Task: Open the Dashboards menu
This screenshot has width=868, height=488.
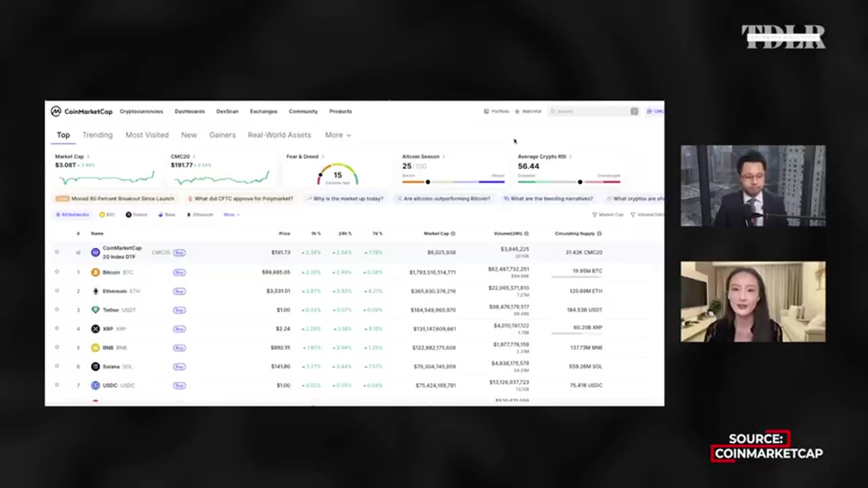Action: (189, 111)
